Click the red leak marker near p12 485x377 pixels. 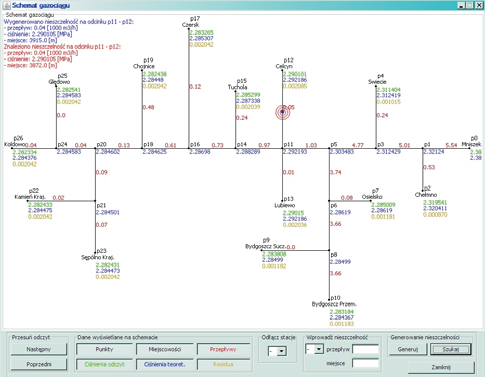tap(282, 112)
